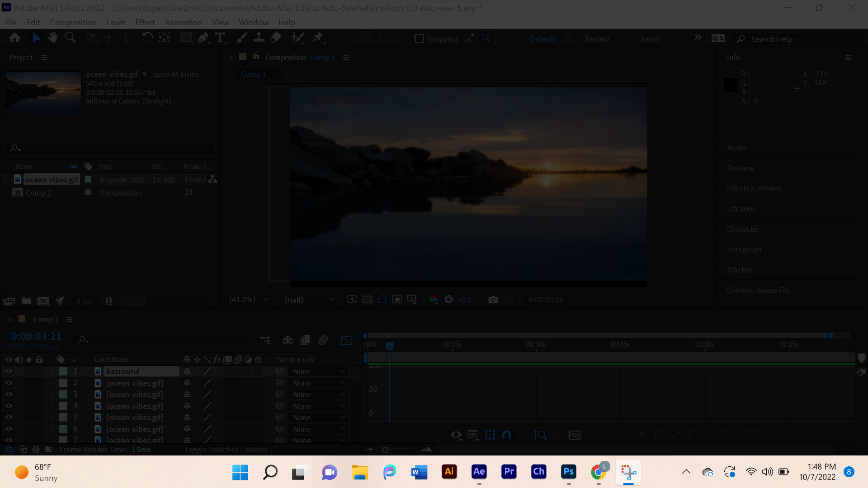Take a snapshot of the composition

pyautogui.click(x=493, y=299)
